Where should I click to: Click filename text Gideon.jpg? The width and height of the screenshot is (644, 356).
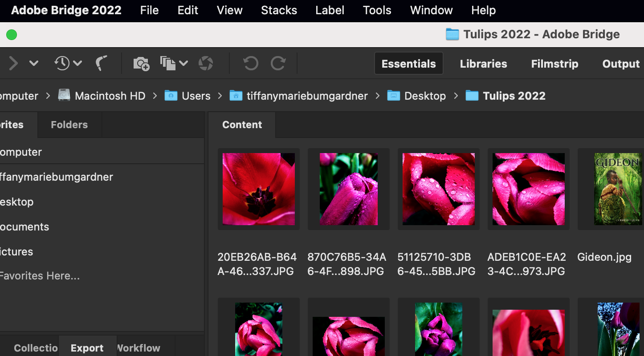[x=604, y=257]
